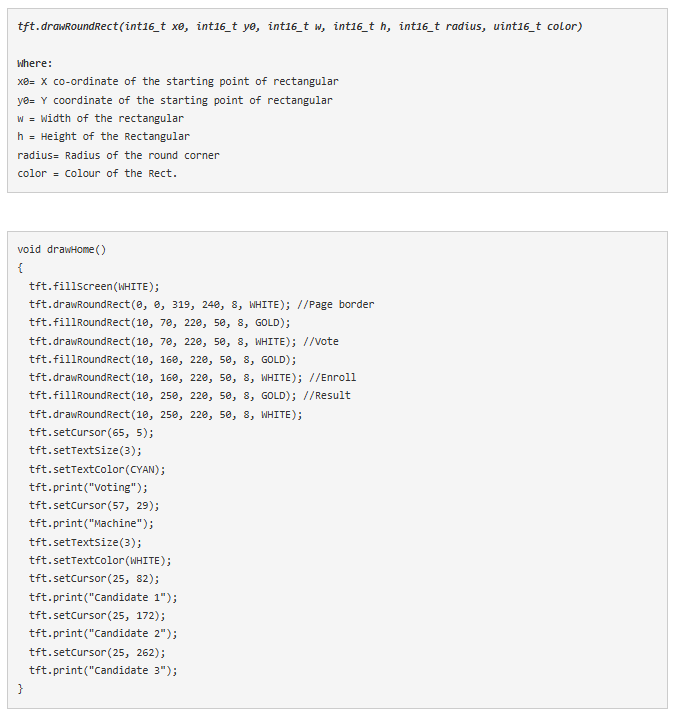Click the tft.print("Voting") line
677x715 pixels.
[88, 487]
